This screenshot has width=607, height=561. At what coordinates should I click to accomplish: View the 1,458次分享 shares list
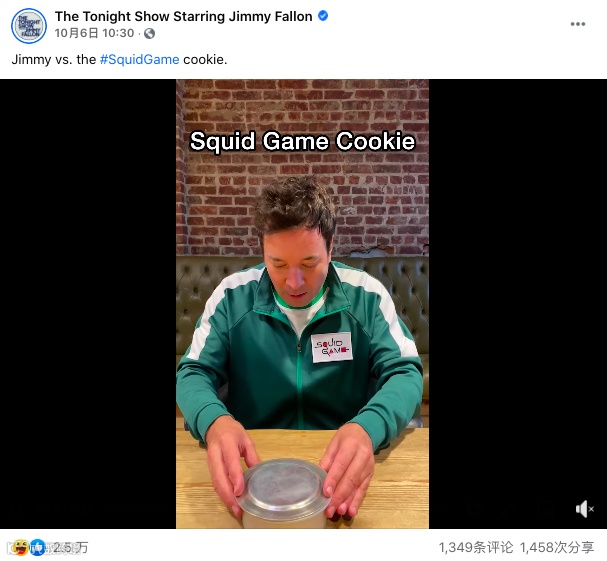pos(557,547)
